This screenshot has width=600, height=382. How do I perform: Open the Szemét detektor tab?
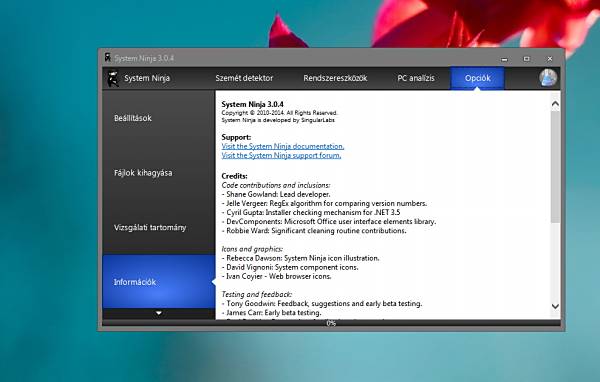click(x=244, y=78)
